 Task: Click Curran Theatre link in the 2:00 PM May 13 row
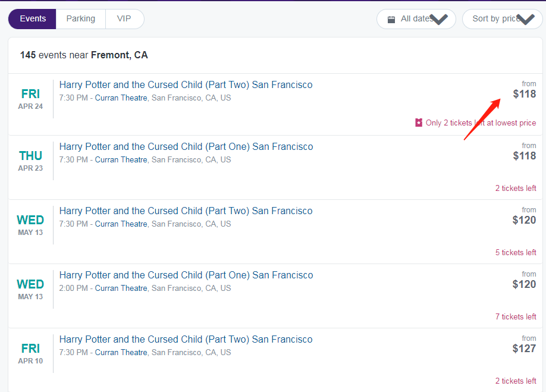point(121,288)
